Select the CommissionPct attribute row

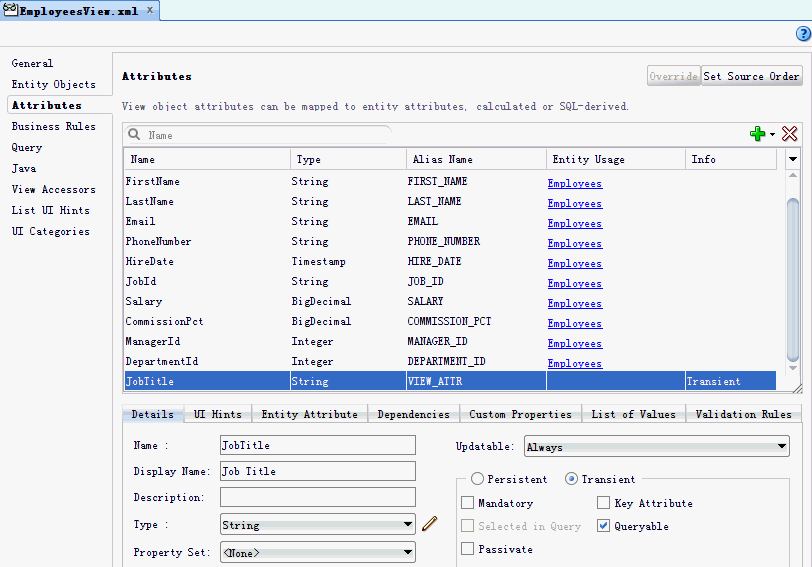click(x=450, y=322)
